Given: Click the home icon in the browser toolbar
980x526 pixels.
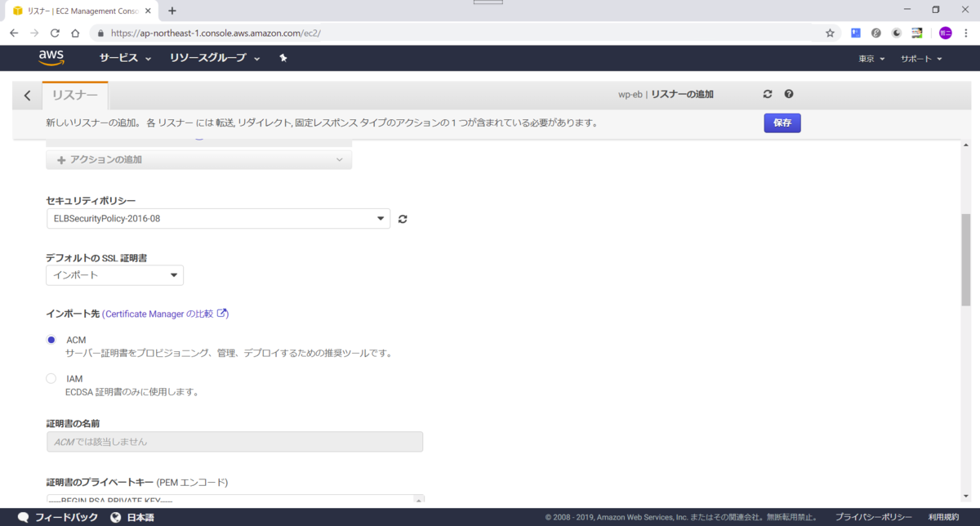Looking at the screenshot, I should 73,33.
